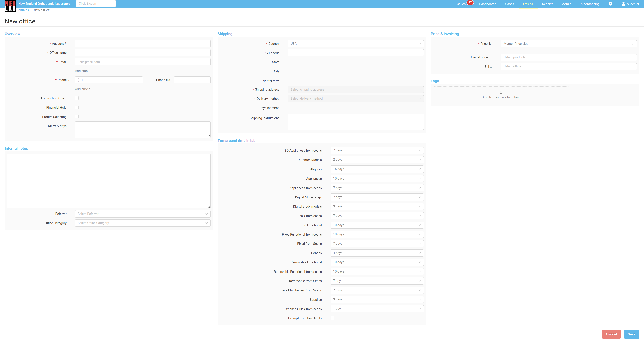This screenshot has width=644, height=340.
Task: Click the Add email link
Action: click(82, 71)
